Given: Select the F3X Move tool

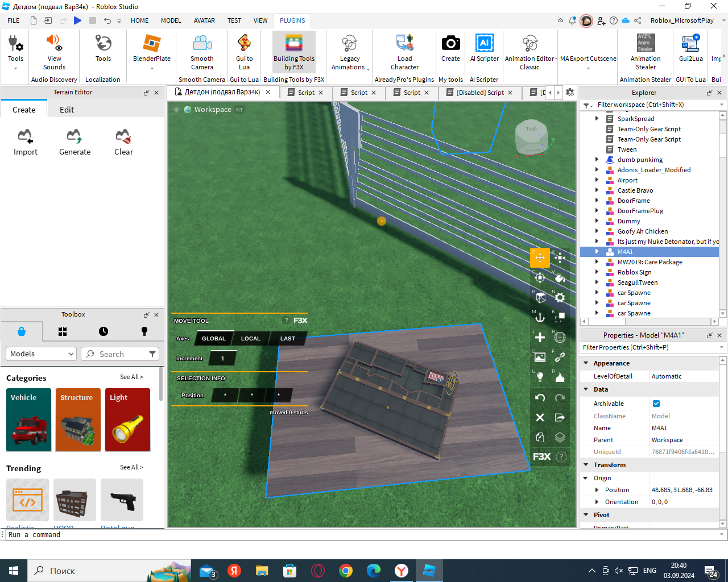Looking at the screenshot, I should [540, 258].
